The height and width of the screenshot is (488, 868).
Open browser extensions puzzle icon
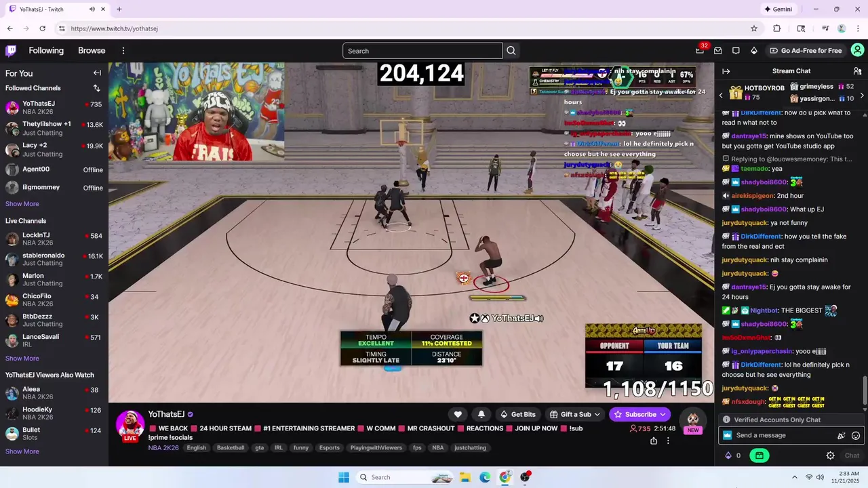(777, 28)
